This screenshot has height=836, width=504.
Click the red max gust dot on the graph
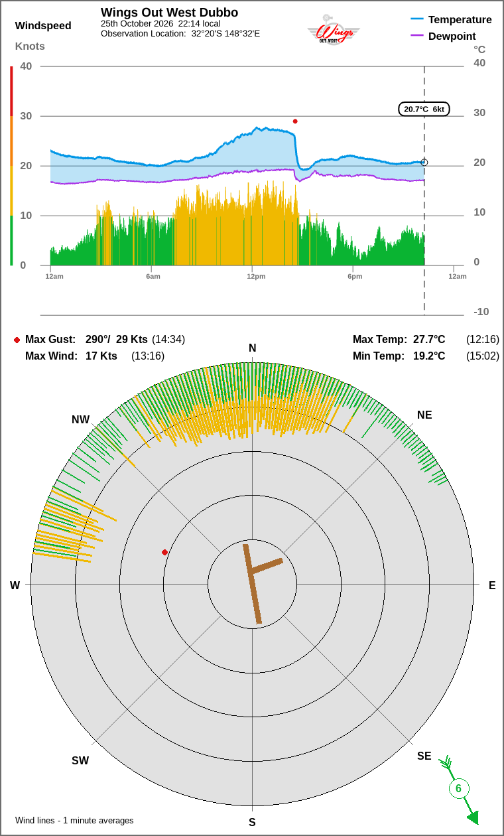click(295, 121)
